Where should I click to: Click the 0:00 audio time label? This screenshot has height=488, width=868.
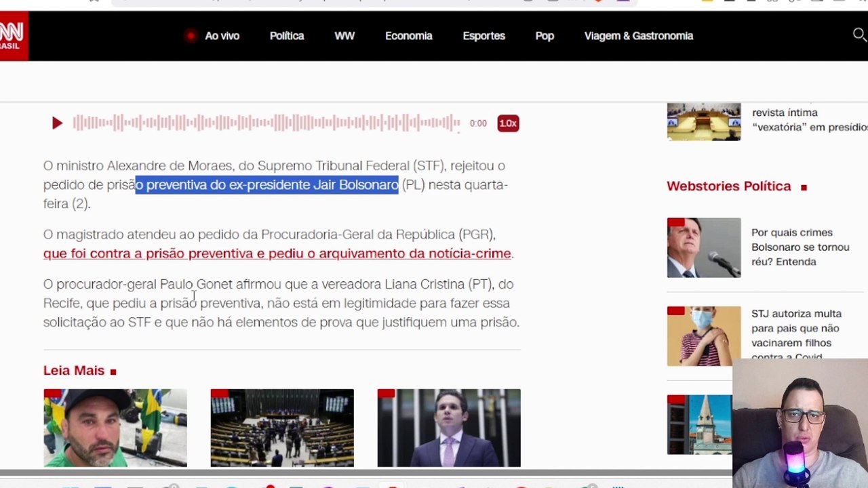(x=478, y=123)
